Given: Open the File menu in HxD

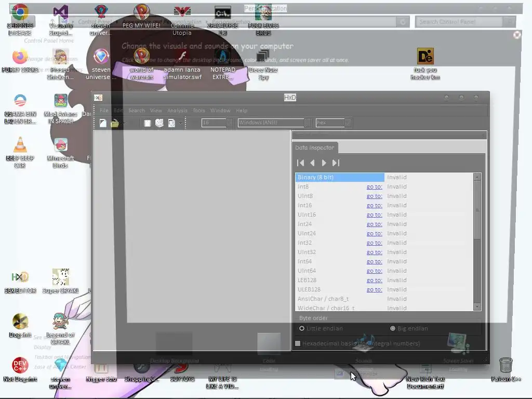Looking at the screenshot, I should pos(104,111).
